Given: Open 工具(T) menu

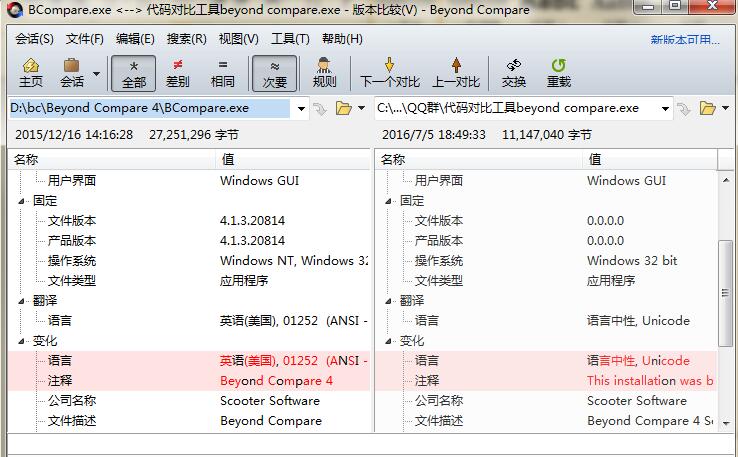Looking at the screenshot, I should tap(290, 39).
